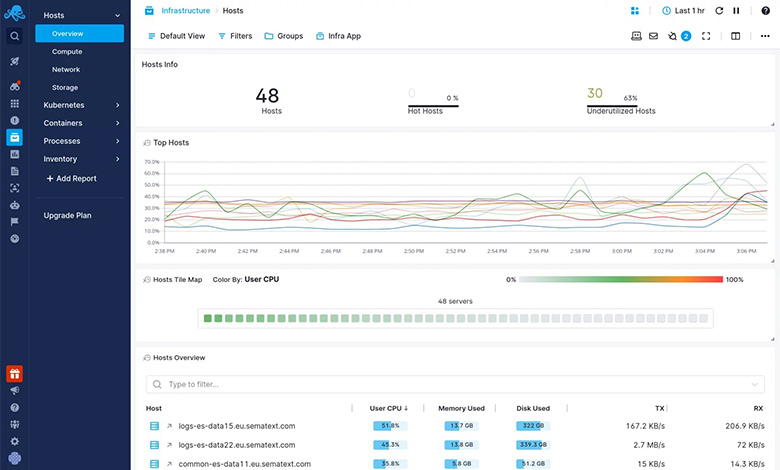Image resolution: width=780 pixels, height=470 pixels.
Task: Open the search icon in sidebar
Action: pyautogui.click(x=15, y=36)
